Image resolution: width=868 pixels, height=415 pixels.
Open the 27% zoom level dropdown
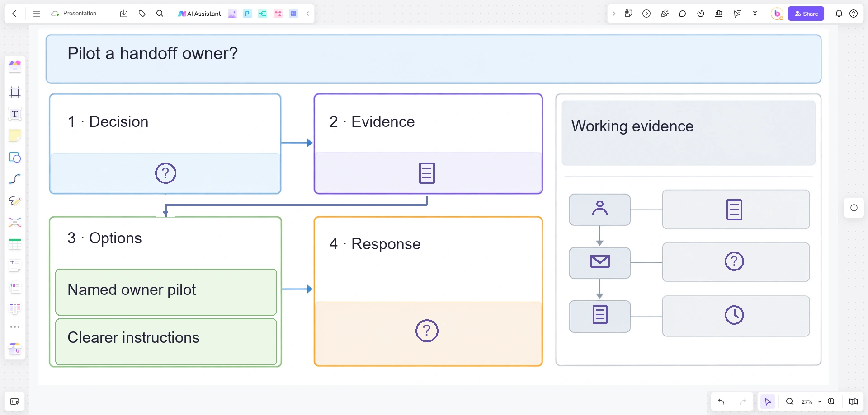(x=811, y=401)
